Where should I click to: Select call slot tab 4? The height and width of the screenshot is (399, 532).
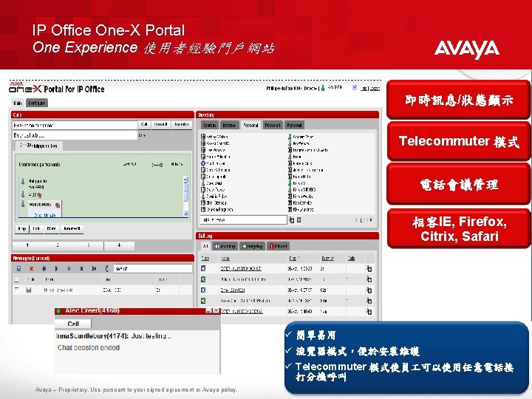(119, 245)
